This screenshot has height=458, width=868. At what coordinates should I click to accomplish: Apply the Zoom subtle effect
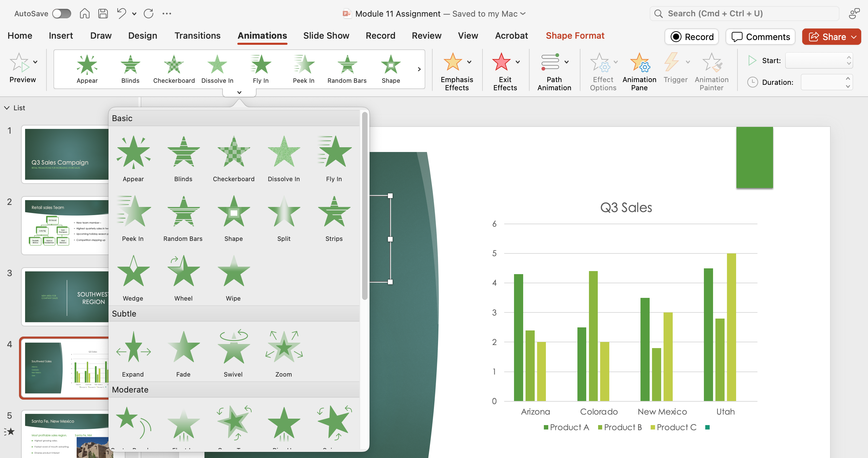click(284, 354)
